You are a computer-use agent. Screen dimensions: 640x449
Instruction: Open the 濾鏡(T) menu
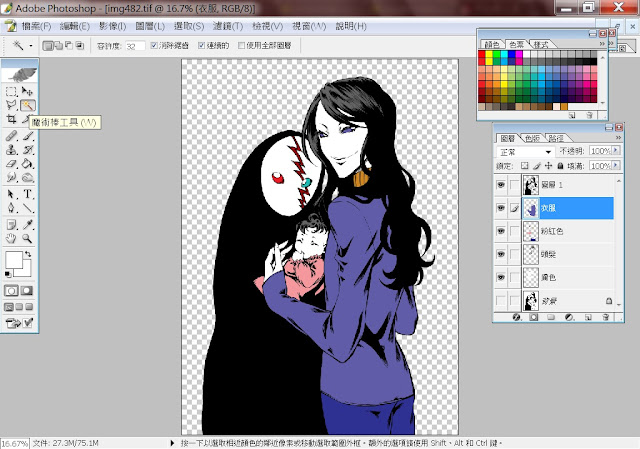[x=228, y=26]
